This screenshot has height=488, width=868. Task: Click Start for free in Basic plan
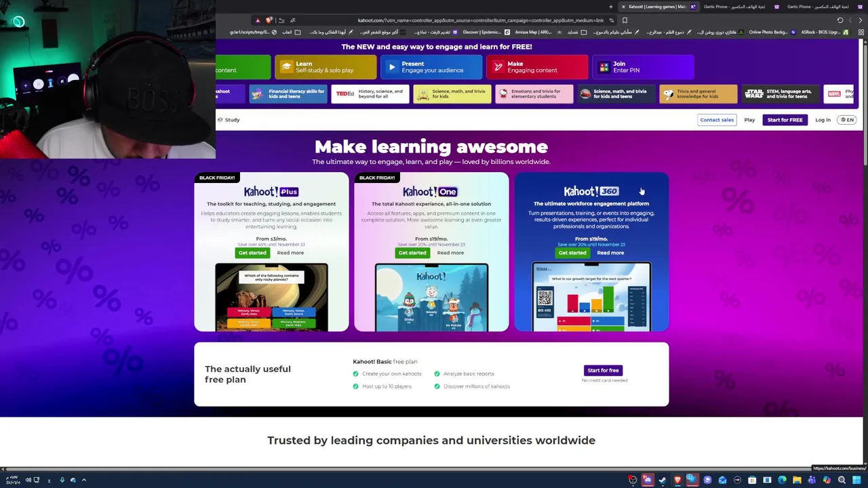pos(603,371)
